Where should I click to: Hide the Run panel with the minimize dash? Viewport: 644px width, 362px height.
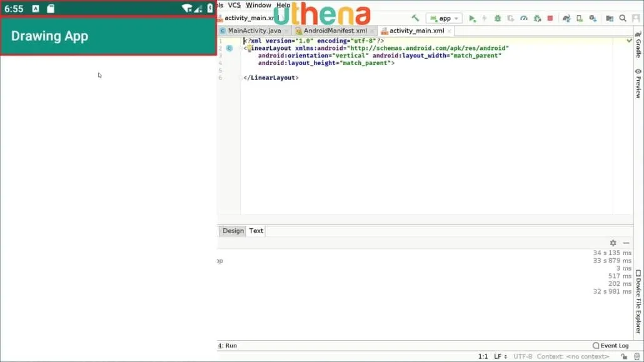click(626, 243)
